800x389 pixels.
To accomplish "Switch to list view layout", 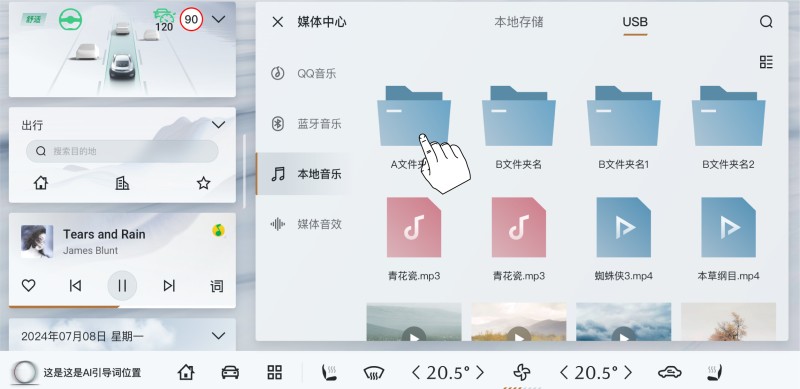I will tap(766, 62).
